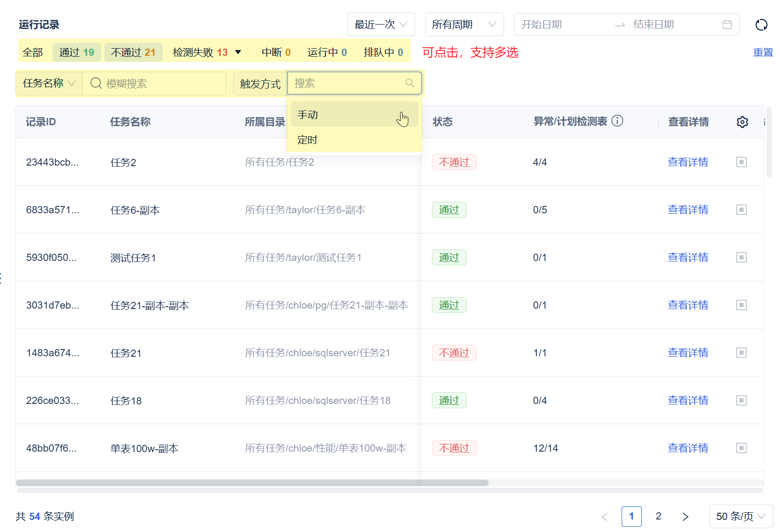780x532 pixels.
Task: Select the 检测失败 13 status filter
Action: click(200, 52)
